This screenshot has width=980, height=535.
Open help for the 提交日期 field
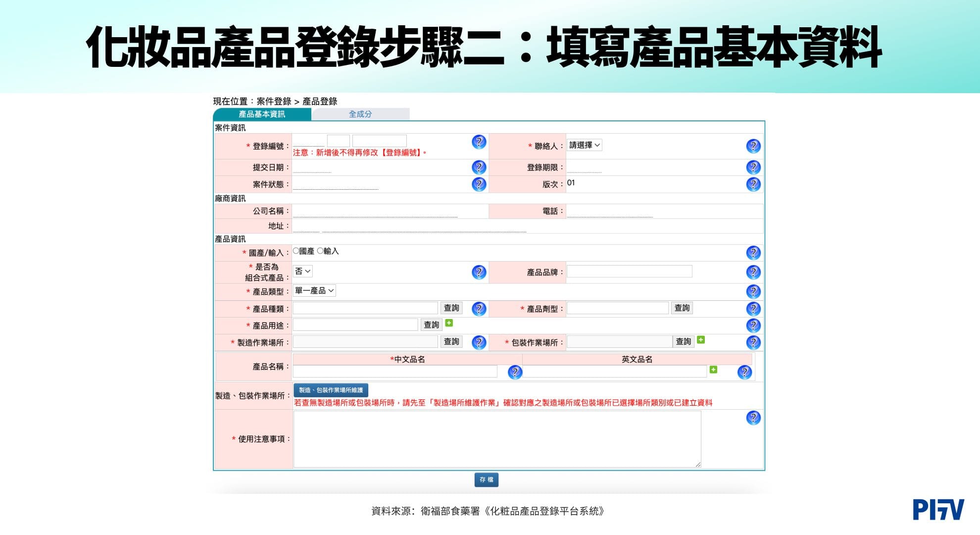(x=478, y=167)
